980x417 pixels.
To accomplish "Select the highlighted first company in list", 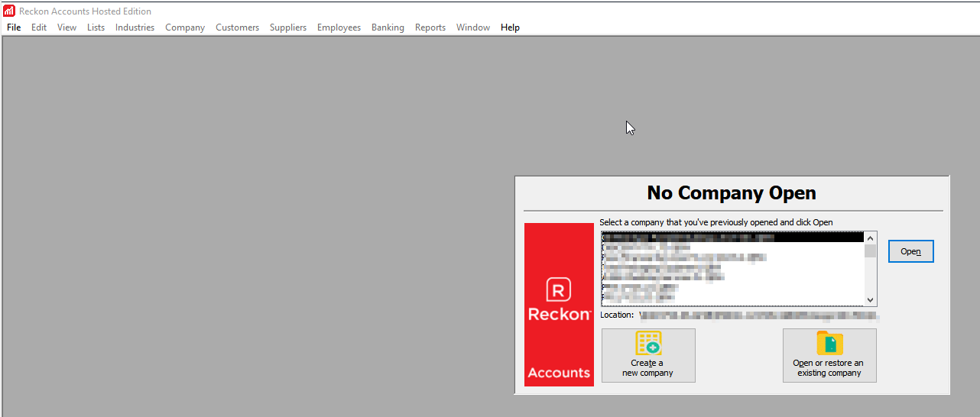I will pos(733,238).
